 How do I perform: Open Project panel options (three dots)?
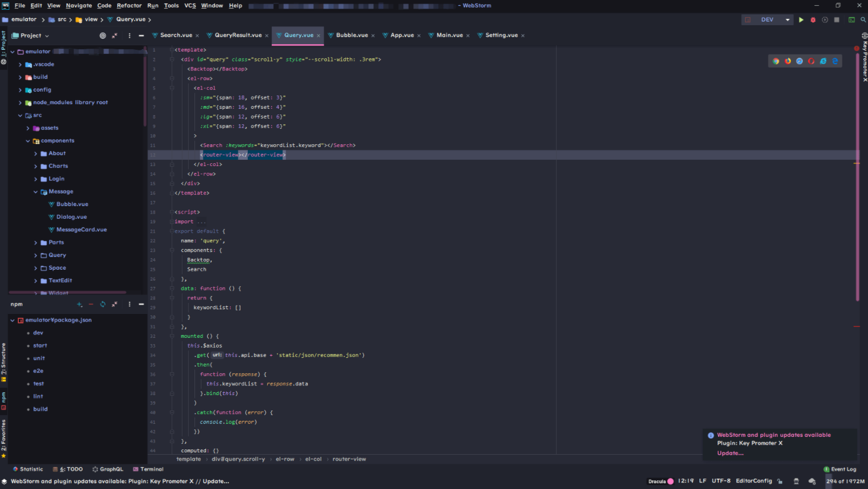[x=129, y=36]
